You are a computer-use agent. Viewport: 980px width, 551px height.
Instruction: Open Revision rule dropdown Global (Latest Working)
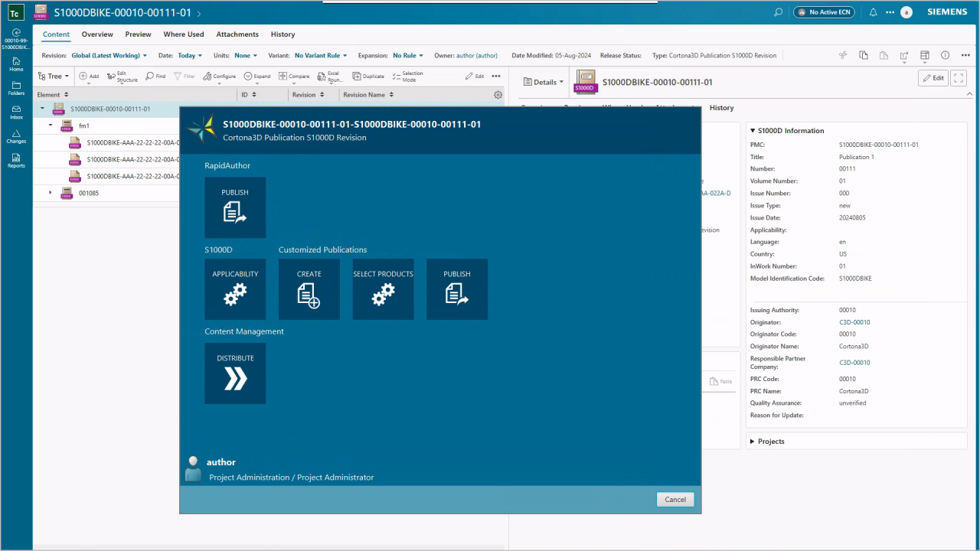109,56
